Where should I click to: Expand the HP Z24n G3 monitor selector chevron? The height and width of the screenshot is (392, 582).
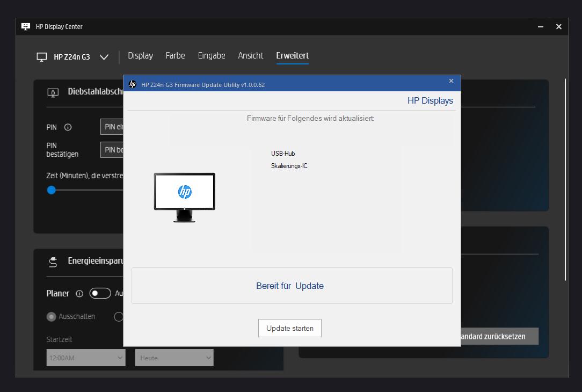[x=104, y=57]
